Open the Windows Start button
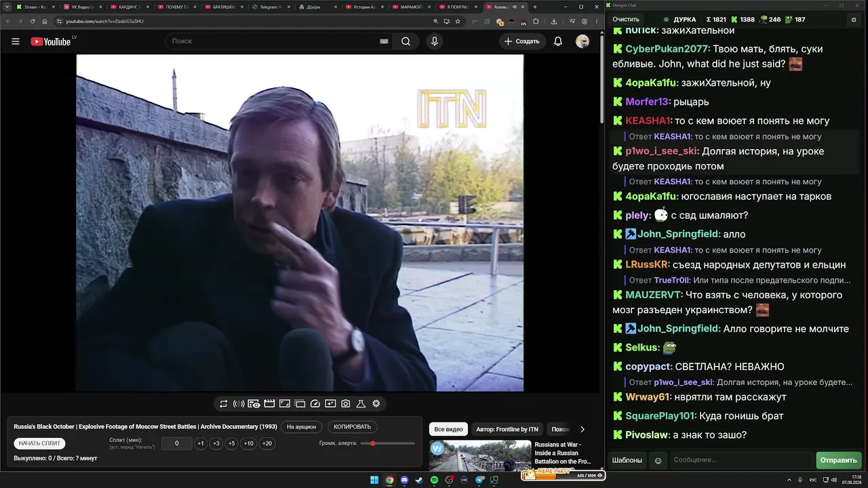Image resolution: width=868 pixels, height=488 pixels. (374, 480)
